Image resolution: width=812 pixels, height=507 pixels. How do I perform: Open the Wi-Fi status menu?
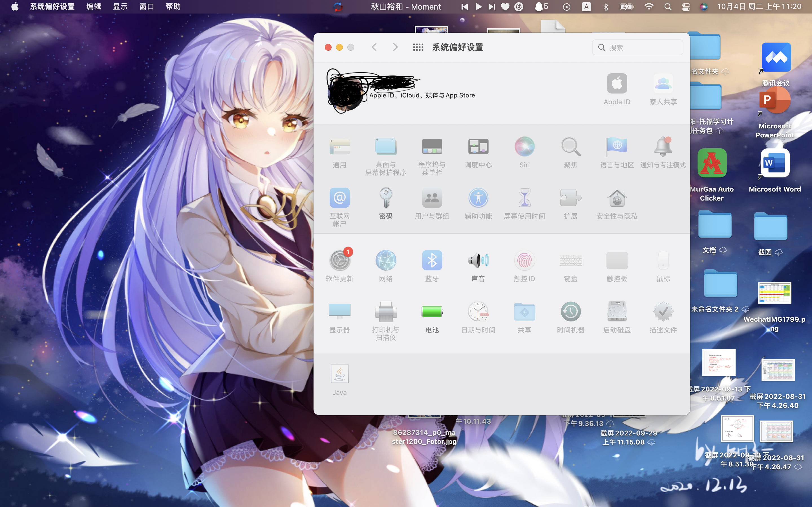[x=649, y=7]
